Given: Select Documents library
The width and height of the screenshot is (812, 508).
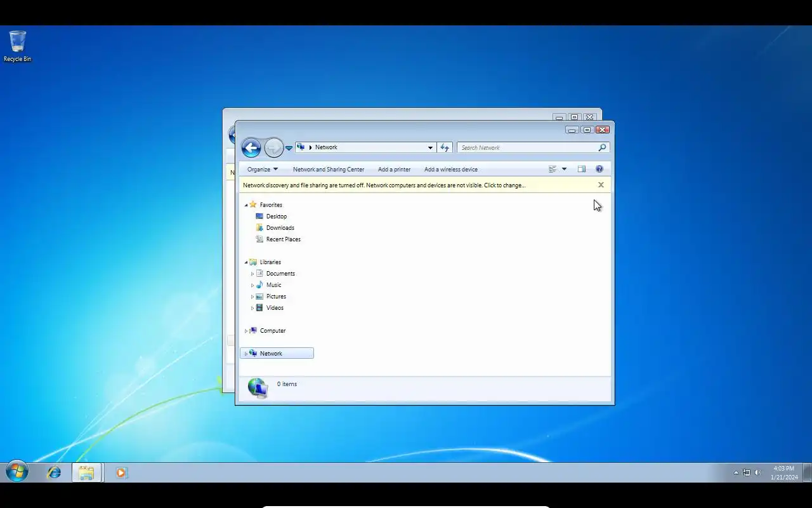Looking at the screenshot, I should [280, 274].
